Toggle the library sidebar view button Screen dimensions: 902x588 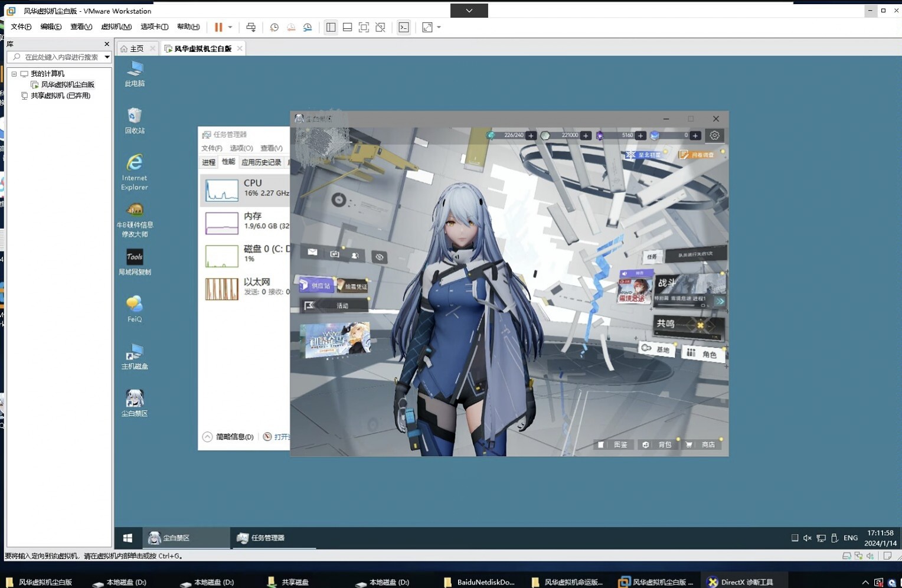(331, 27)
